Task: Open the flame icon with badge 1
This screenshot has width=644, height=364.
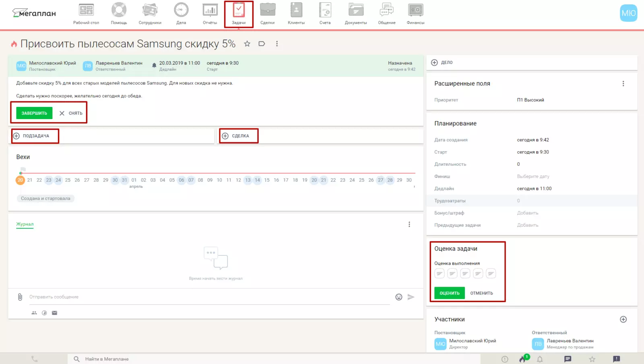Action: [x=523, y=358]
